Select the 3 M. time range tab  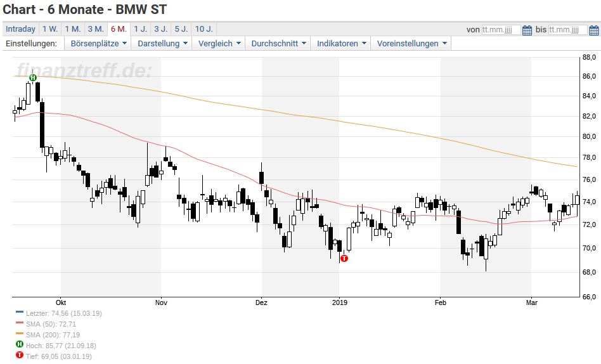point(96,29)
